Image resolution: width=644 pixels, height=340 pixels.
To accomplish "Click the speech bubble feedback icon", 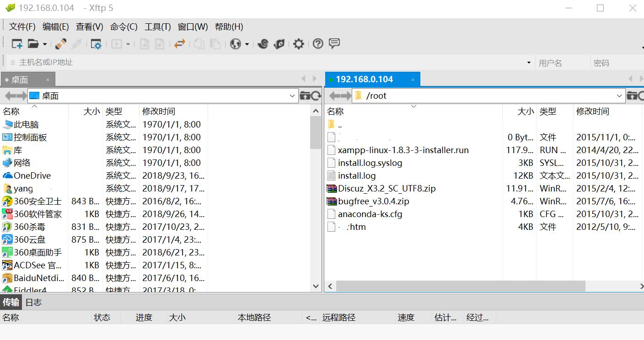I will (334, 44).
